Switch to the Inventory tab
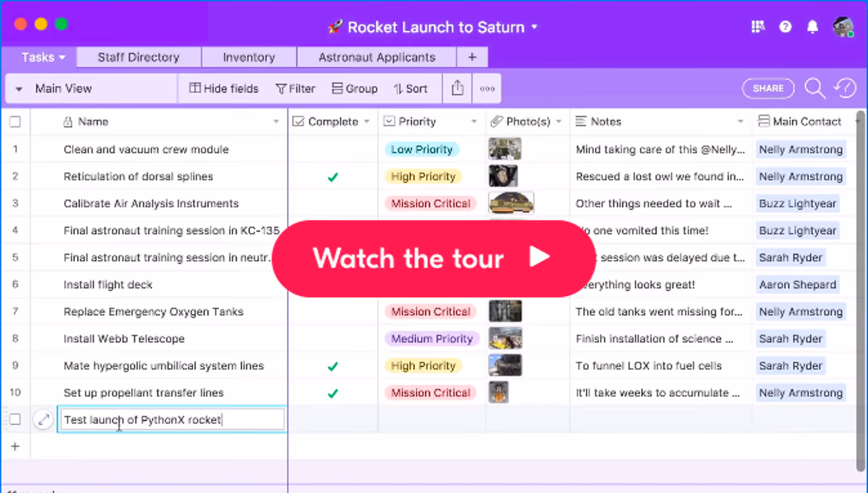868x493 pixels. pos(249,57)
